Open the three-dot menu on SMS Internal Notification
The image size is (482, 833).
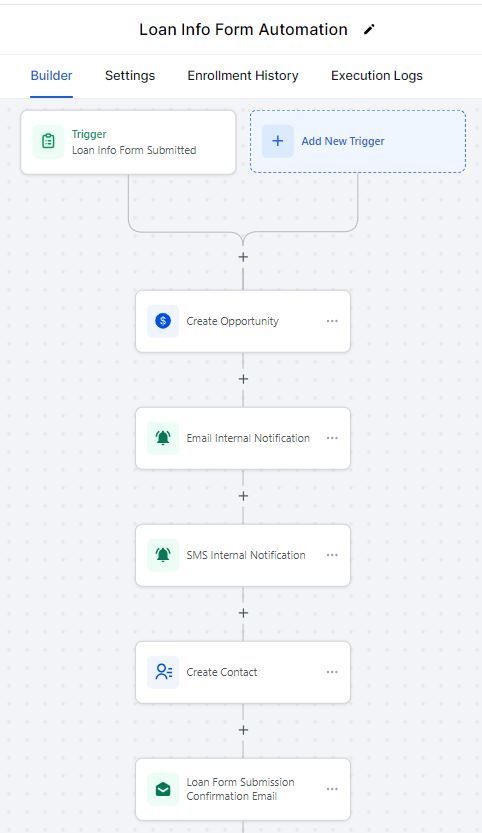pos(332,555)
